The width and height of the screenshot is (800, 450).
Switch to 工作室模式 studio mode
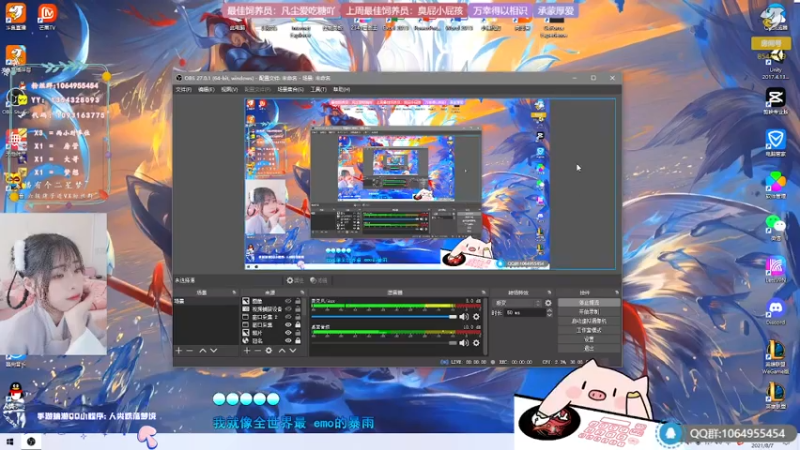coord(589,330)
